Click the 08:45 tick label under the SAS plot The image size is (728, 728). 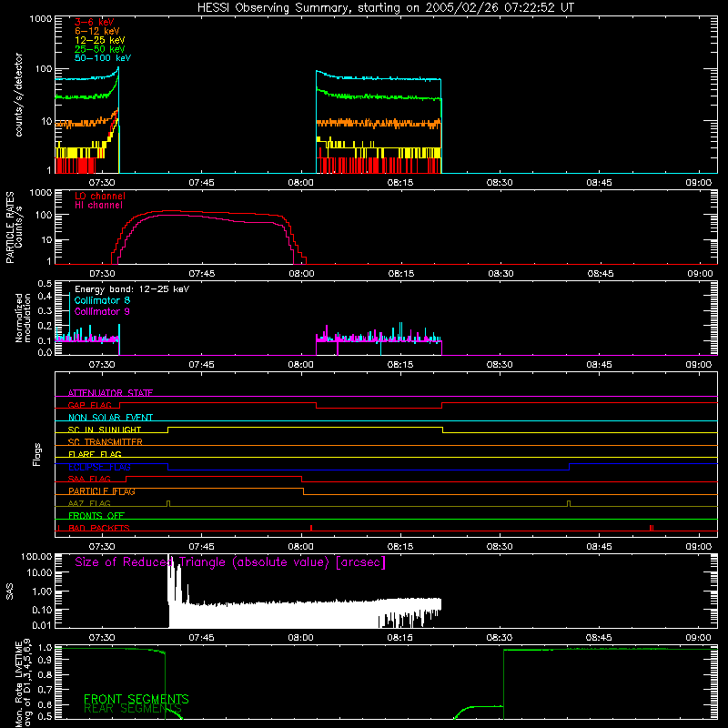coord(599,638)
